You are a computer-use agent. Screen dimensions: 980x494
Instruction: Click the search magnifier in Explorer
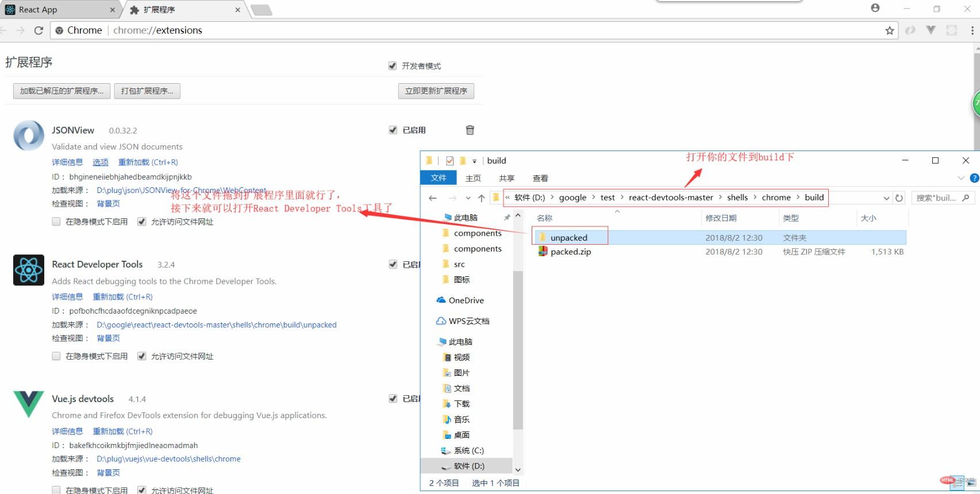click(x=965, y=198)
